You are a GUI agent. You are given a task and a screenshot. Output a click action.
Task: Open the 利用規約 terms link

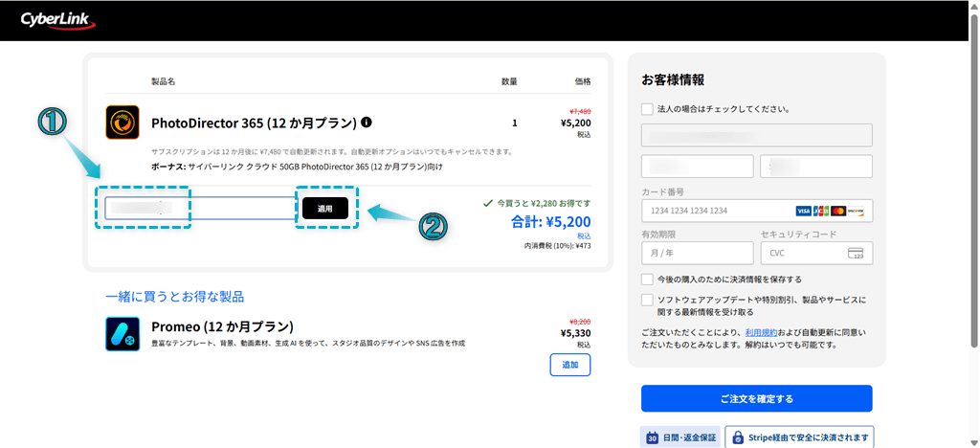[761, 332]
